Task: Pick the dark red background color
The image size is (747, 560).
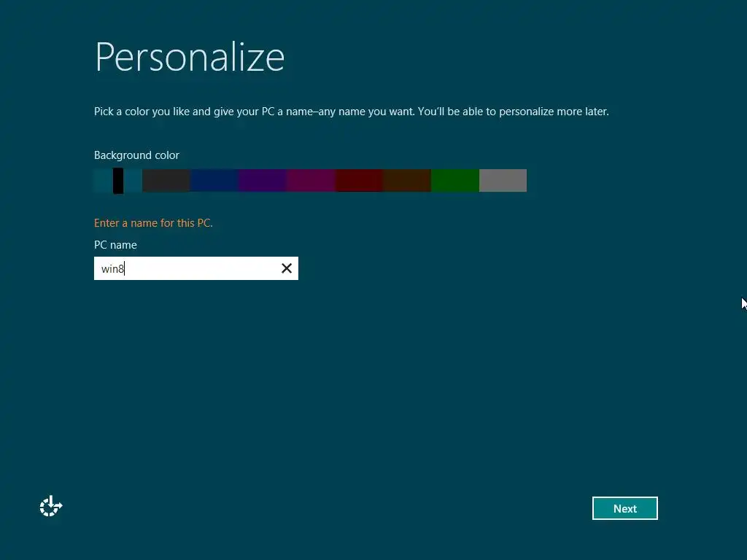Action: point(359,181)
